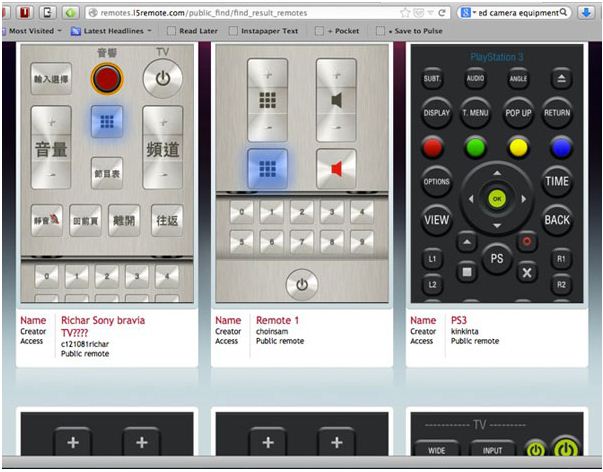
Task: Click the square stop button on PS3 remote
Action: point(467,272)
